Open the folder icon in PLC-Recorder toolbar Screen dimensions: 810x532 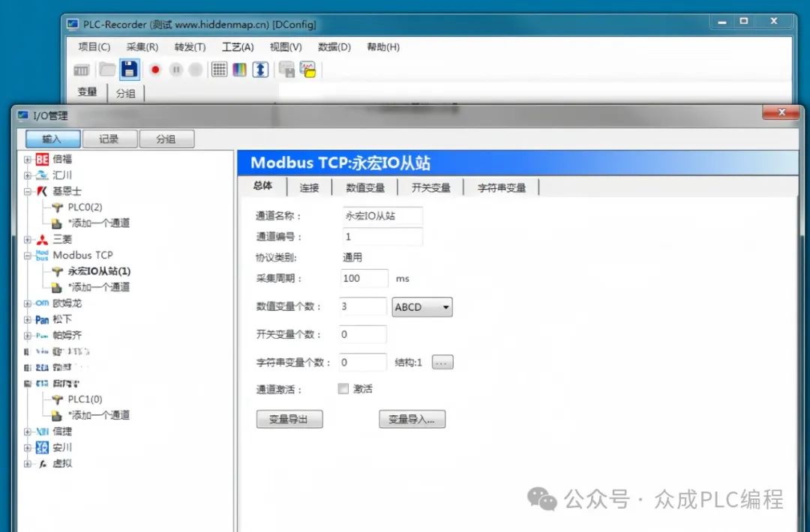point(107,69)
